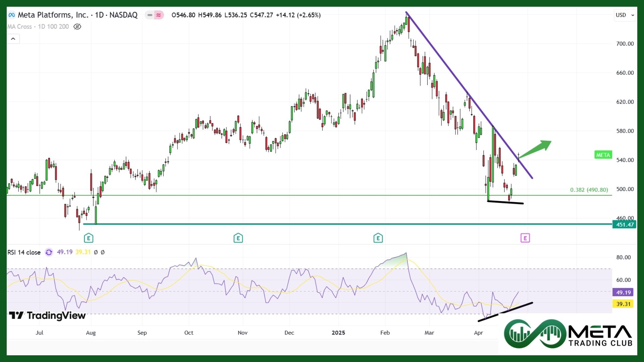Screen dimensions: 644x362
Task: Click the earnings E marker near August
Action: [x=89, y=238]
